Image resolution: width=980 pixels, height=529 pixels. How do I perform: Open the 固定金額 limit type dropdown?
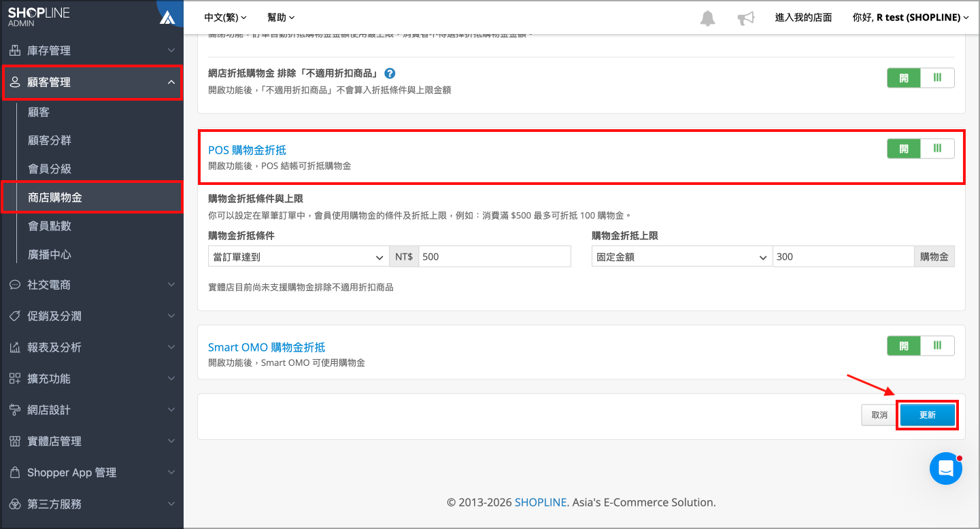coord(681,257)
